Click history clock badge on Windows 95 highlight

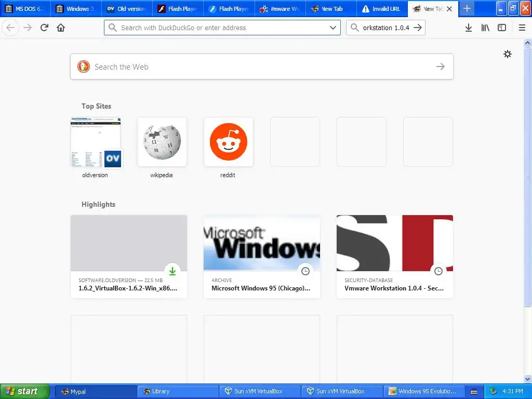(x=305, y=271)
